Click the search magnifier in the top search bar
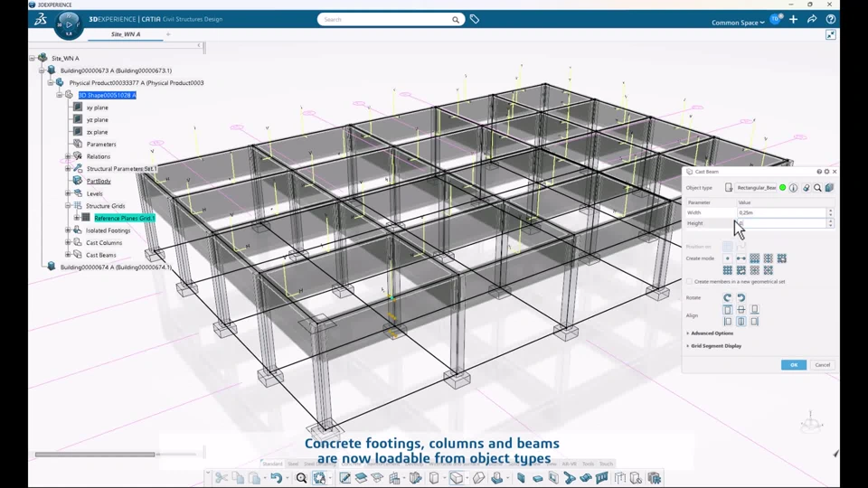 455,20
